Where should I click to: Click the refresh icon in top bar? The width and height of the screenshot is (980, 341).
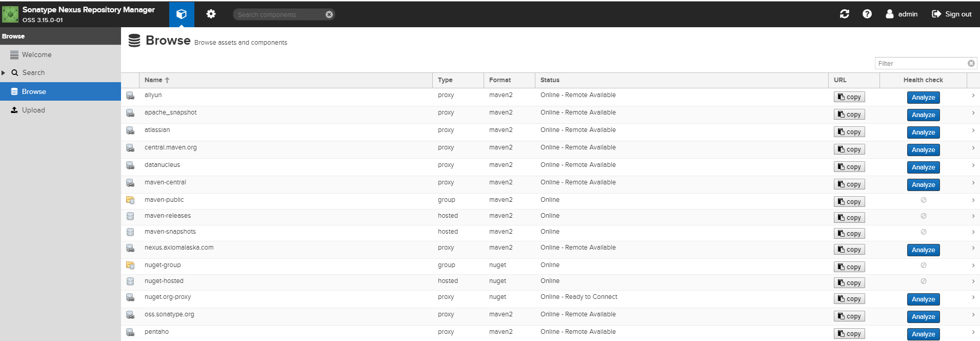844,14
